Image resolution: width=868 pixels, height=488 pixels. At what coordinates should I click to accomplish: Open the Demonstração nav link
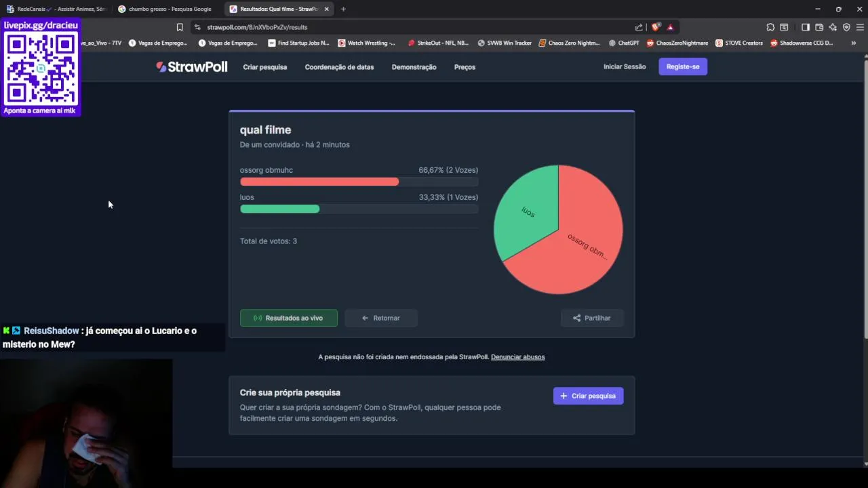point(414,67)
